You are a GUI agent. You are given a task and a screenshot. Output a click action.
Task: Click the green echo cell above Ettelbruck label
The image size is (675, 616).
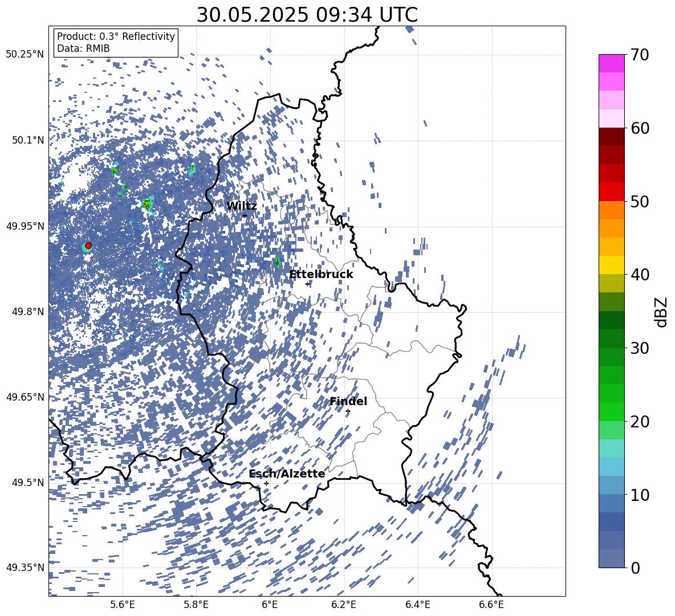(277, 261)
